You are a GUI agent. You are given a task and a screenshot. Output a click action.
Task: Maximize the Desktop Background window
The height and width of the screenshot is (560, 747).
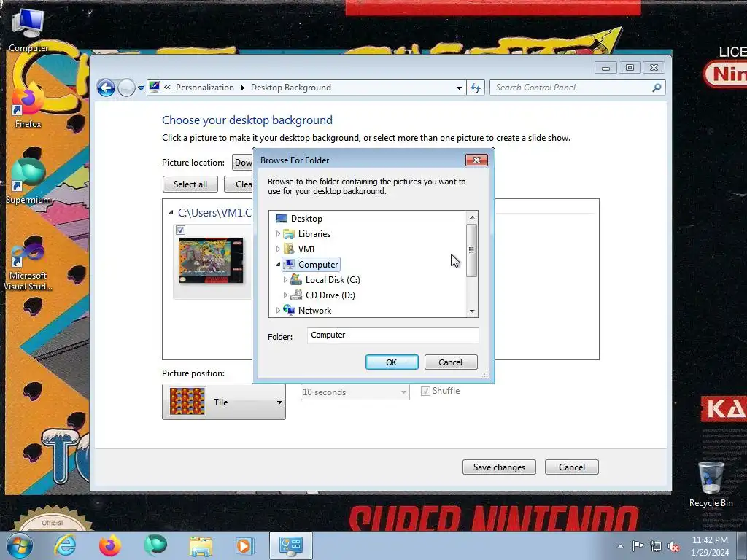click(630, 68)
